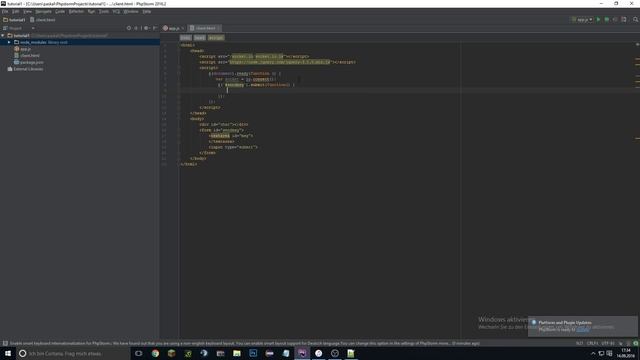Click the line separator CRLF in status bar

pyautogui.click(x=592, y=343)
